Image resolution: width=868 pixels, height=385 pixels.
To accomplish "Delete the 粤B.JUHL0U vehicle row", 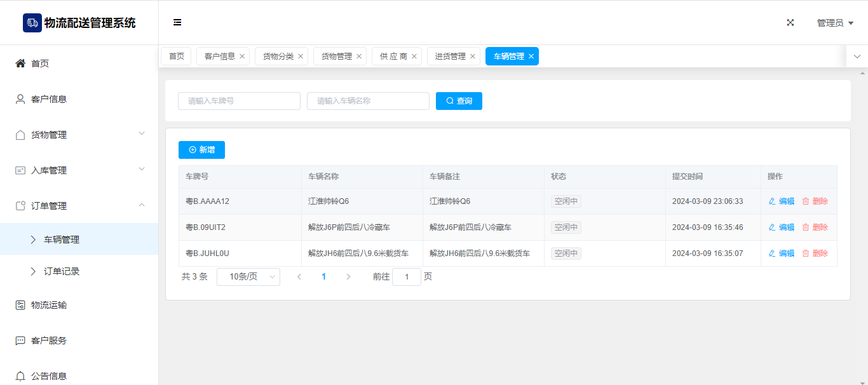I will (x=815, y=253).
